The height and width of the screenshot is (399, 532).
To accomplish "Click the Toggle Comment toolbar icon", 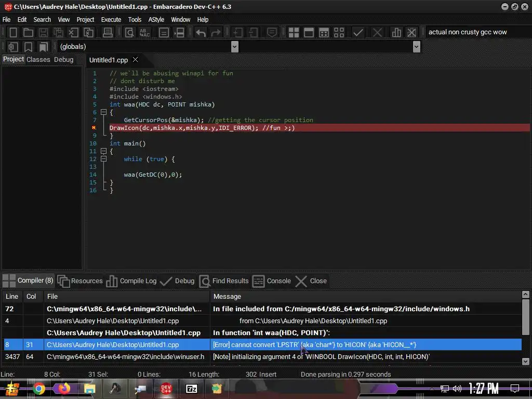I will pyautogui.click(x=272, y=33).
